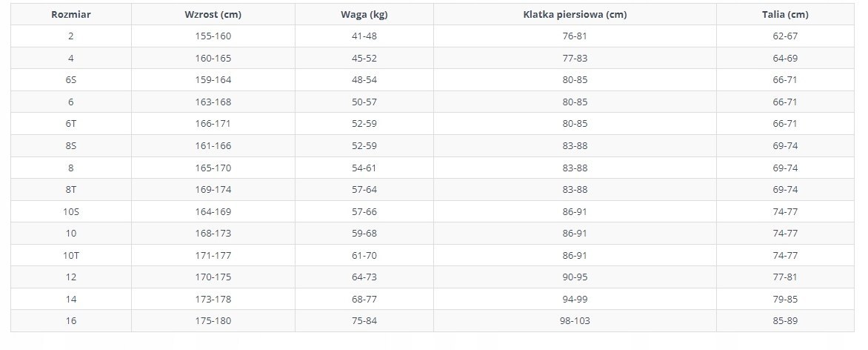Image resolution: width=868 pixels, height=350 pixels.
Task: Click the weight range 75-84
Action: (x=364, y=321)
